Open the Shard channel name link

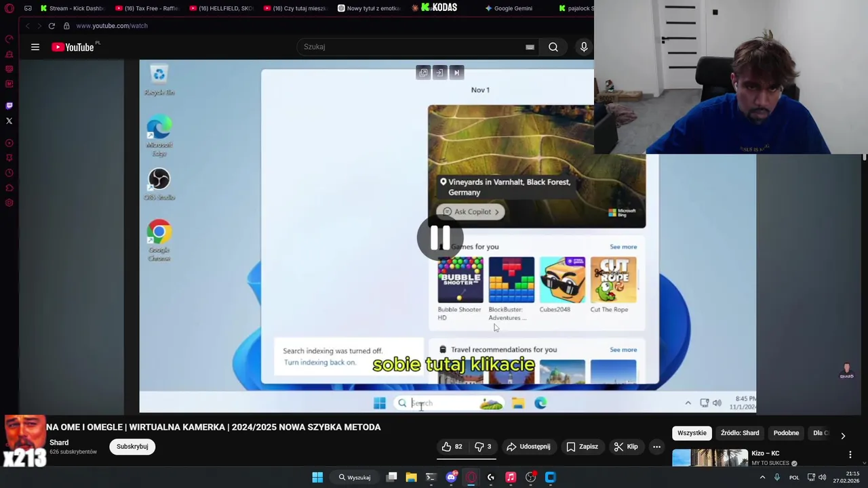59,443
